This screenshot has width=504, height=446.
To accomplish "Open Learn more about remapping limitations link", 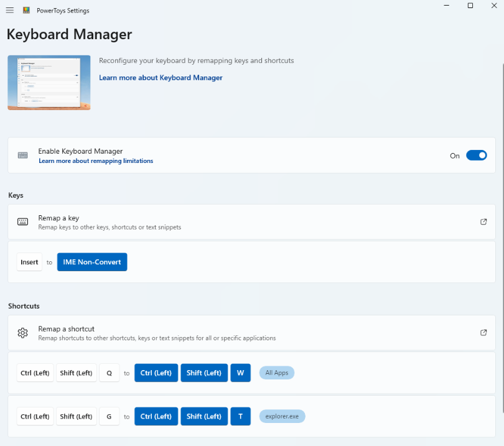I will [96, 161].
